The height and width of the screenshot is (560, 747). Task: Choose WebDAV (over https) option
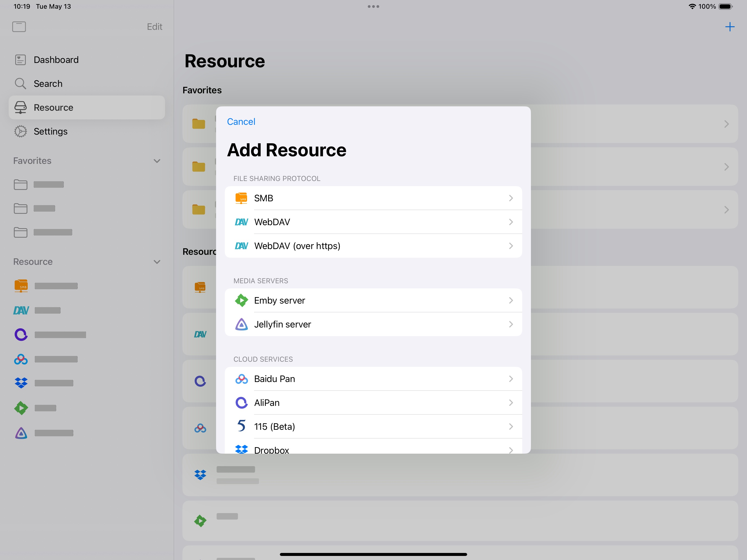373,246
